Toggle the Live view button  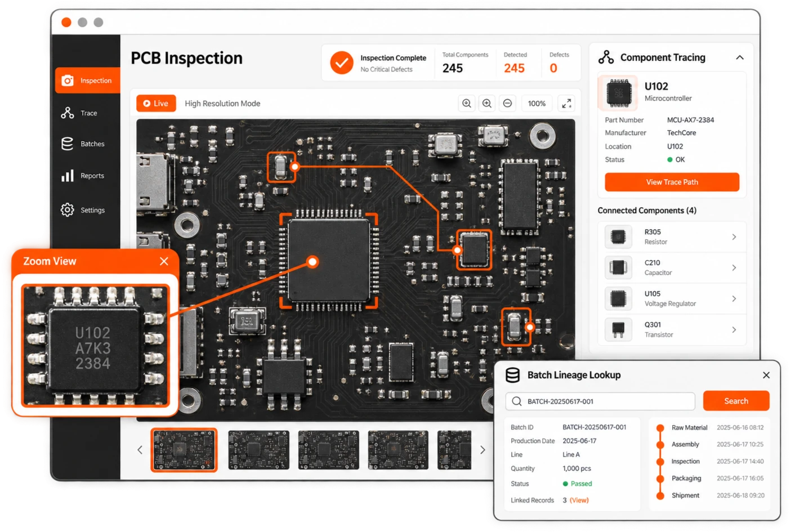[x=156, y=104]
